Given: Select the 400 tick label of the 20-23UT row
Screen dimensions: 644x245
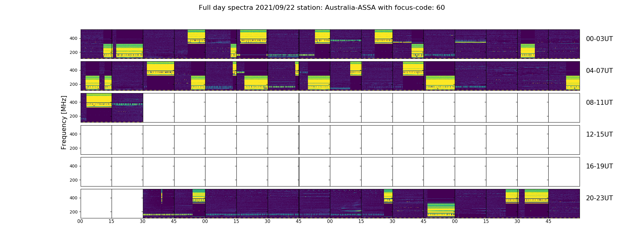Looking at the screenshot, I should pyautogui.click(x=74, y=198).
